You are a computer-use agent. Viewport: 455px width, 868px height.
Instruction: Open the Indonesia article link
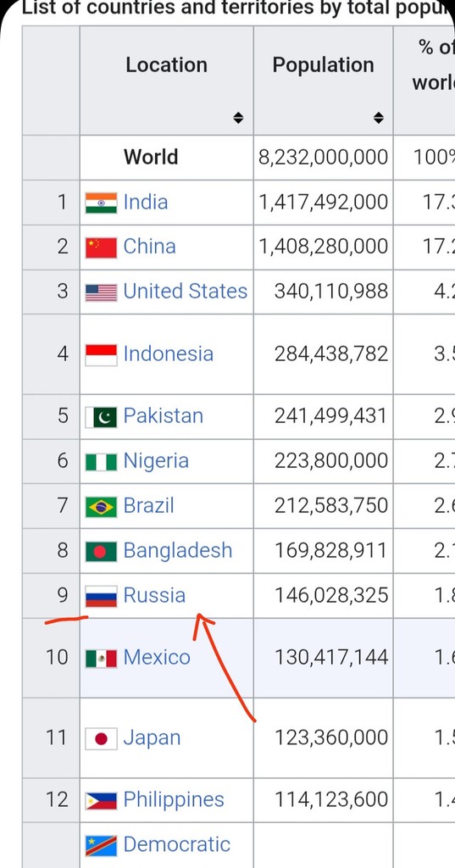coord(169,353)
